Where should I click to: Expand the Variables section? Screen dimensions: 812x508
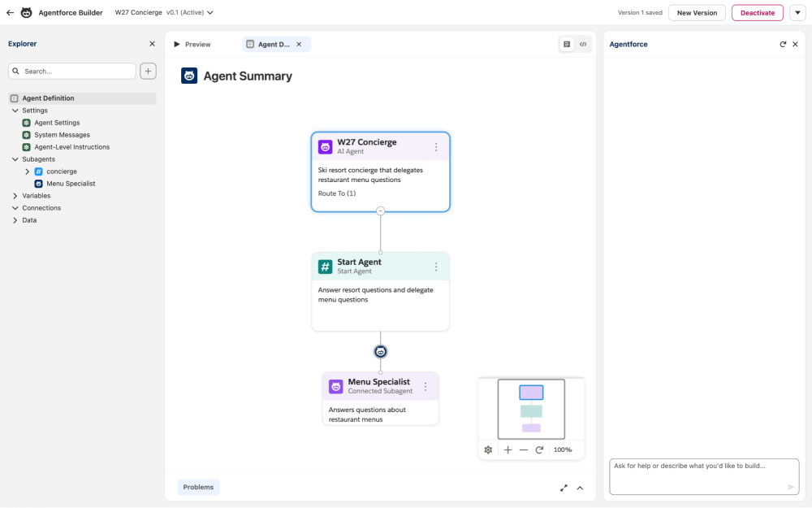[x=15, y=195]
